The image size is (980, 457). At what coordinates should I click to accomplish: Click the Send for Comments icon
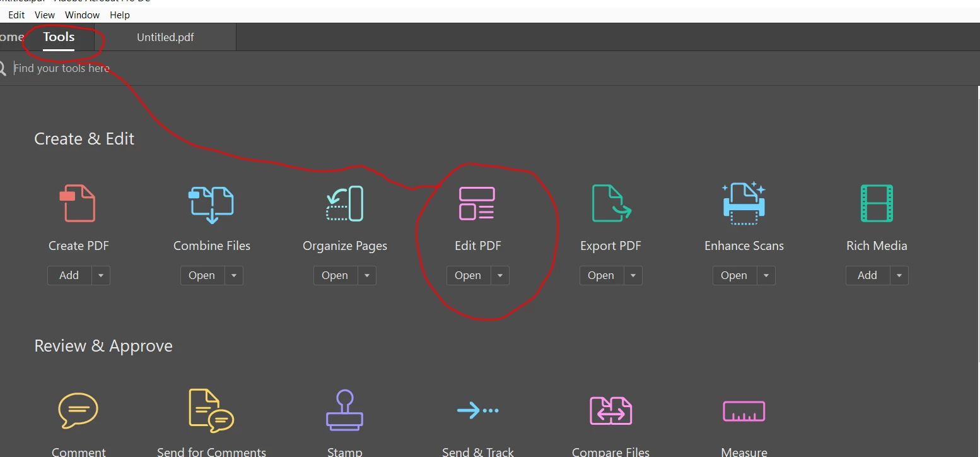[211, 411]
